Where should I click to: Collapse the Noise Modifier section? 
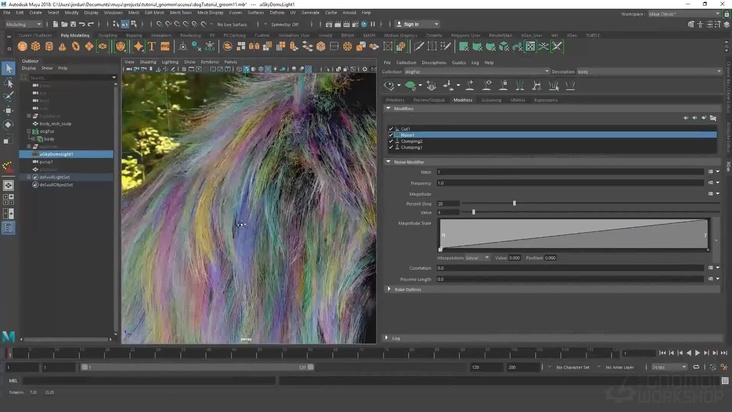coord(390,161)
